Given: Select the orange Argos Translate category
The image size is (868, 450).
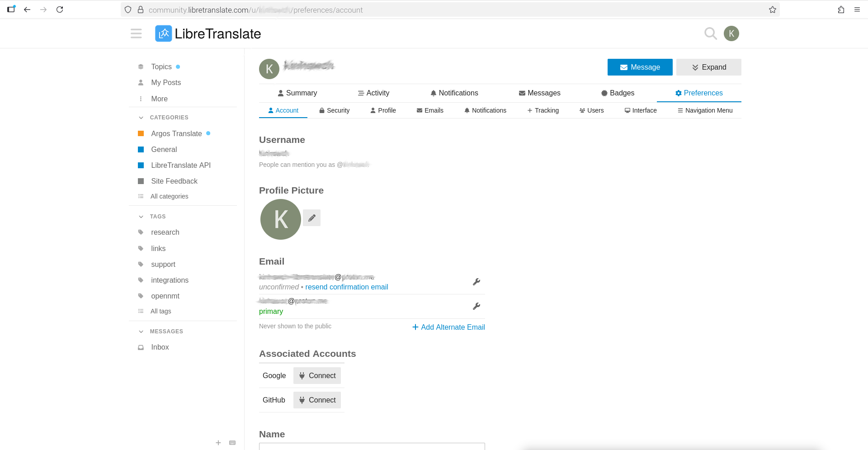Looking at the screenshot, I should coord(176,134).
